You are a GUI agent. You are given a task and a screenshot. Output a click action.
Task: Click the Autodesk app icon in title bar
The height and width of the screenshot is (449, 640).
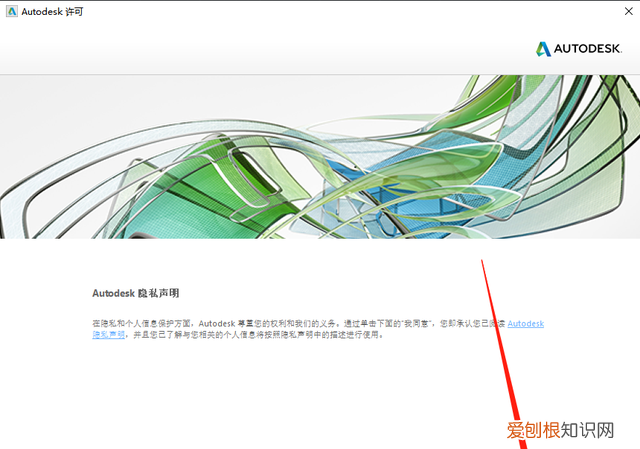click(12, 11)
